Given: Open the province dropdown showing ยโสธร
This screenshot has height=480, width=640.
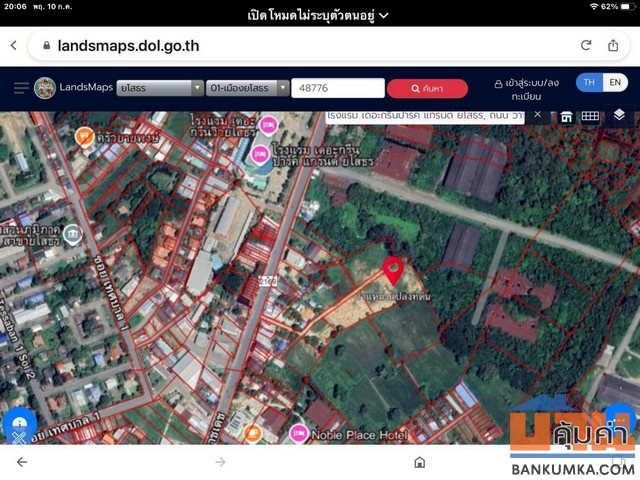Looking at the screenshot, I should (160, 88).
